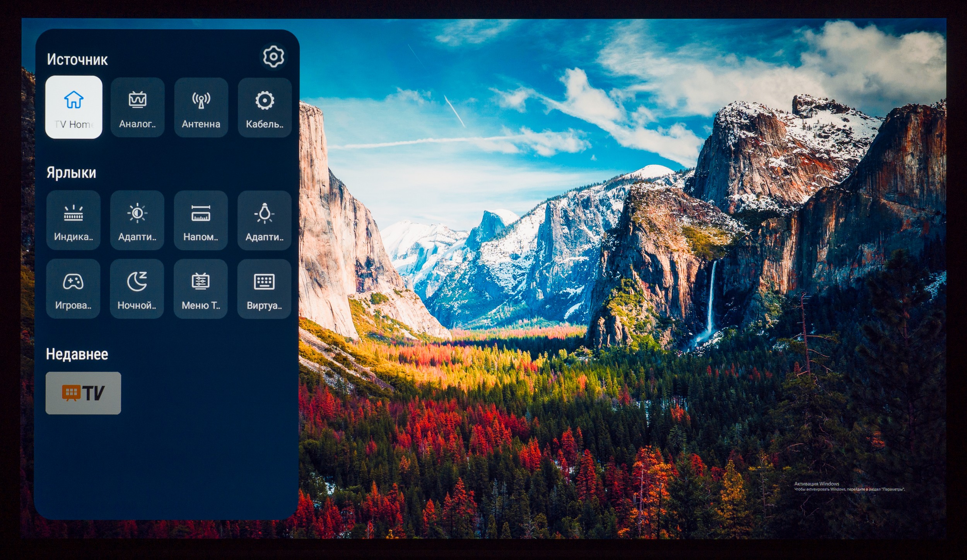Screen dimensions: 967x560
Task: Click the blue home icon on TV Home tile
Action: [73, 100]
